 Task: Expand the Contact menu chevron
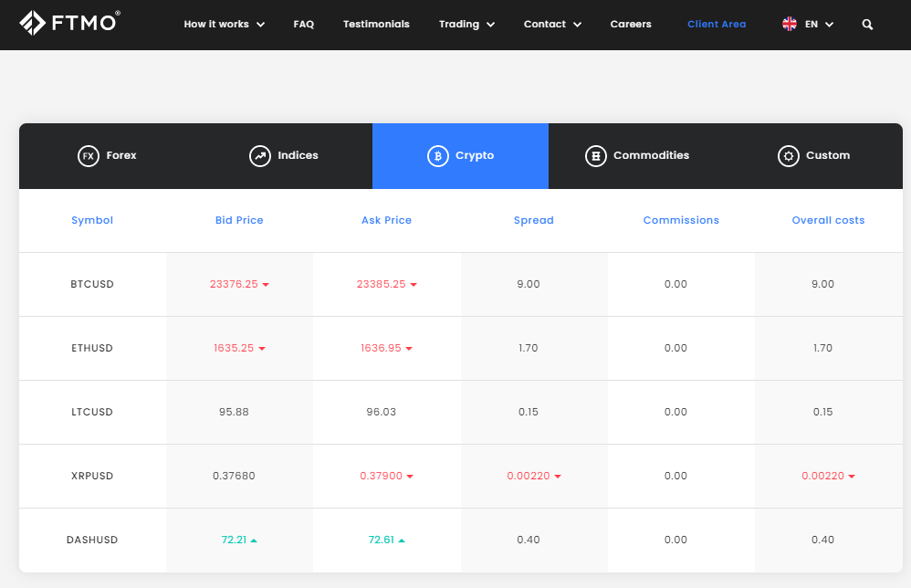[578, 25]
